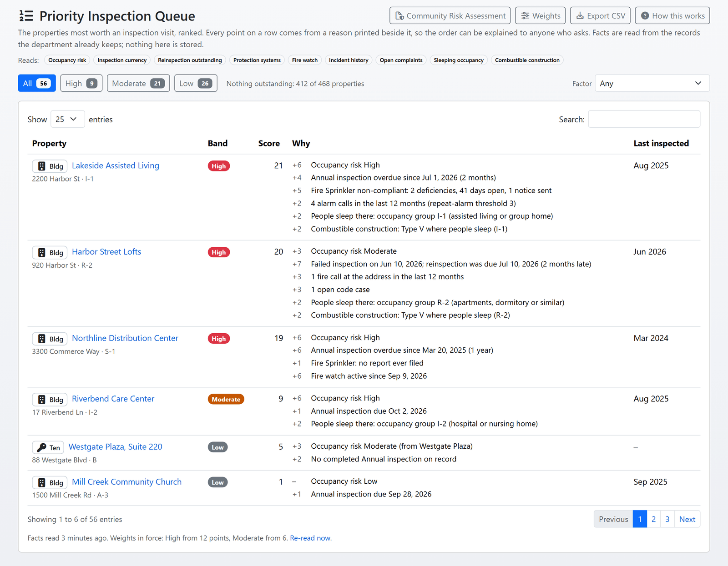The height and width of the screenshot is (566, 728).
Task: Sort by the Last inspected column header
Action: coord(661,143)
